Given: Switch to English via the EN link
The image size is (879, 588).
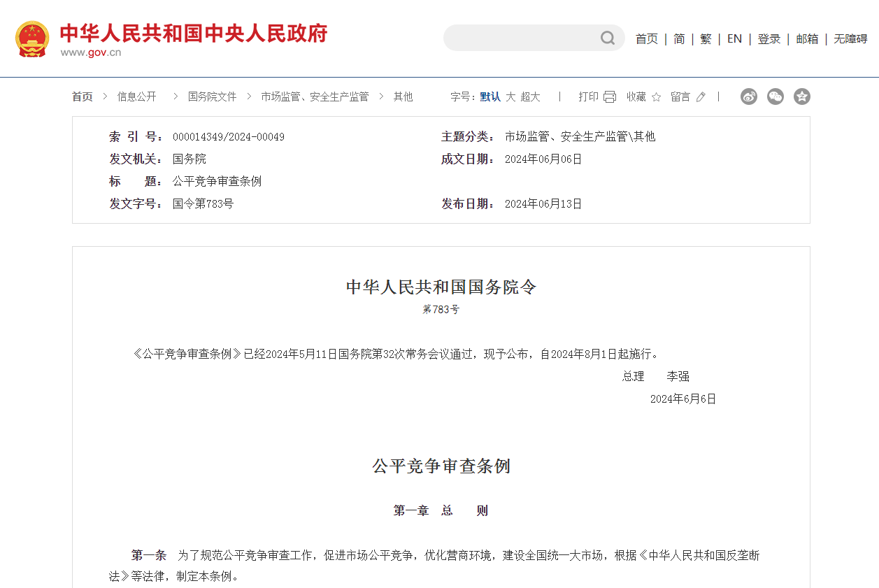Looking at the screenshot, I should pos(734,38).
